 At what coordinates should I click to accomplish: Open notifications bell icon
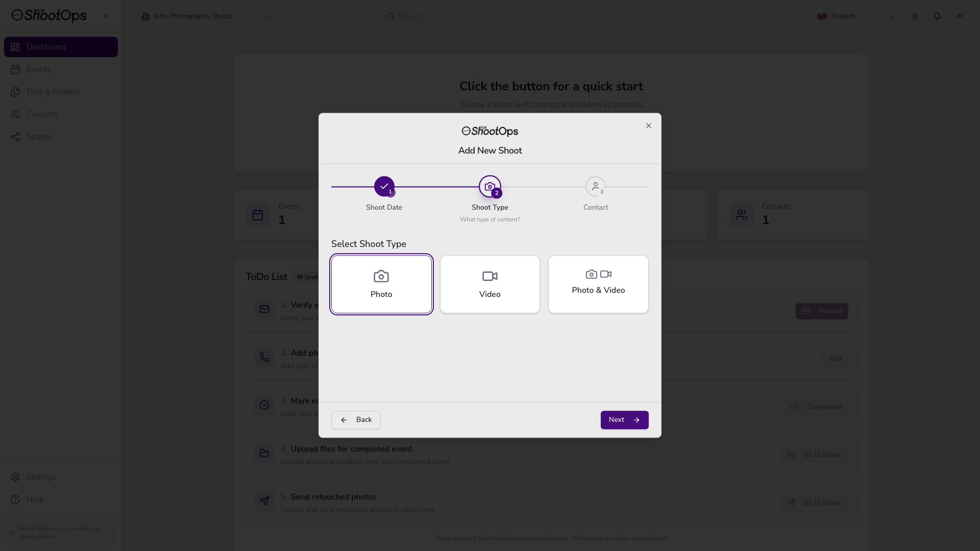point(937,16)
